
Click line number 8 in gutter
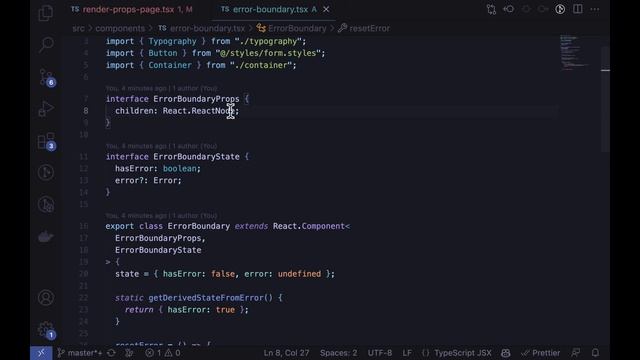click(86, 111)
